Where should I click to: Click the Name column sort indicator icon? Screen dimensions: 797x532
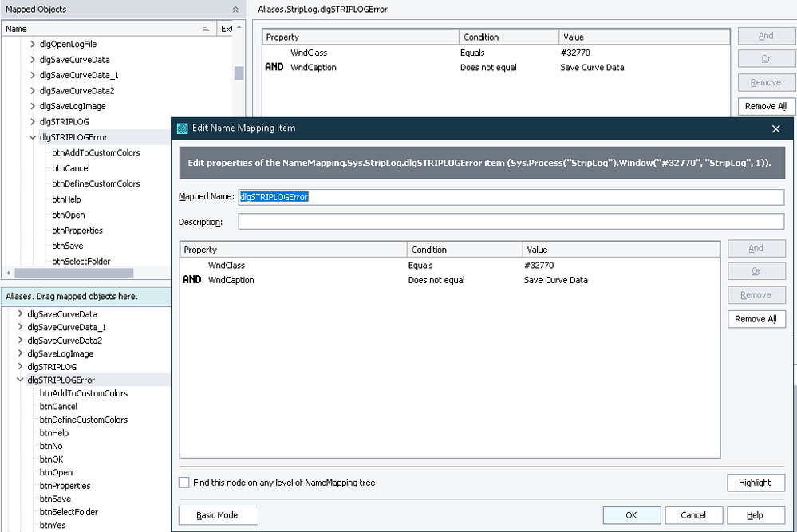click(x=206, y=29)
